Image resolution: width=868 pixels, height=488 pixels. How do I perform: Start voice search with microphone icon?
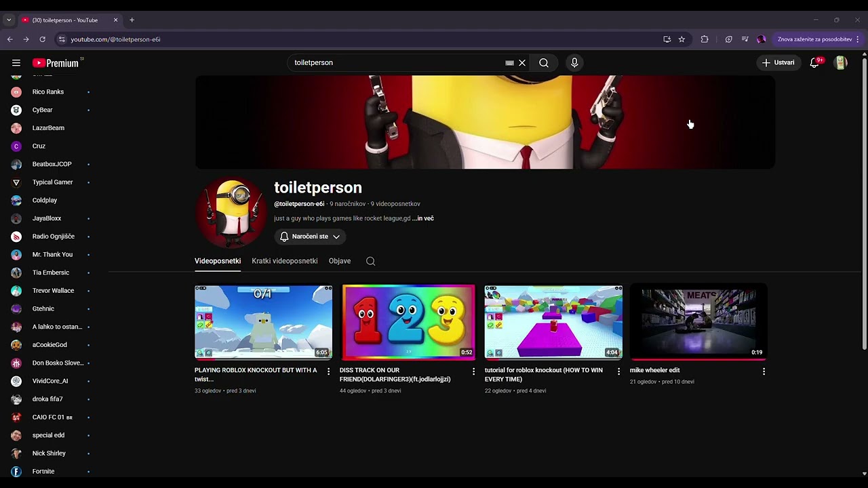(574, 63)
